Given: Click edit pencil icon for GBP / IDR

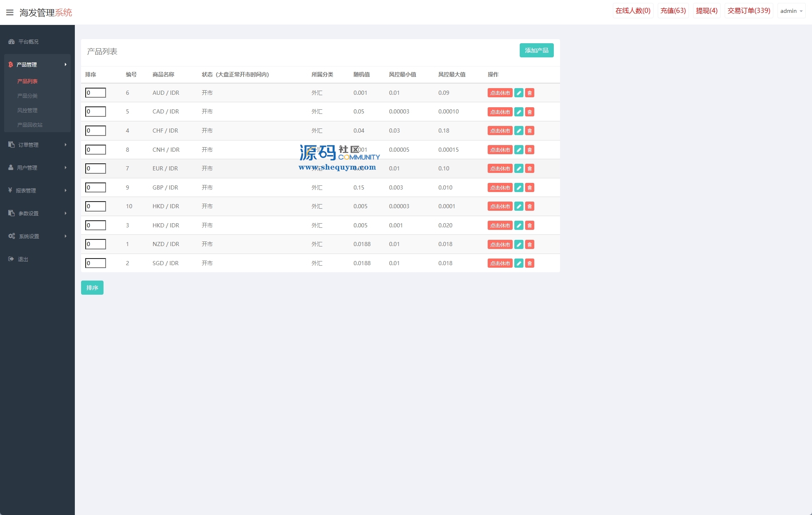Looking at the screenshot, I should click(x=518, y=187).
